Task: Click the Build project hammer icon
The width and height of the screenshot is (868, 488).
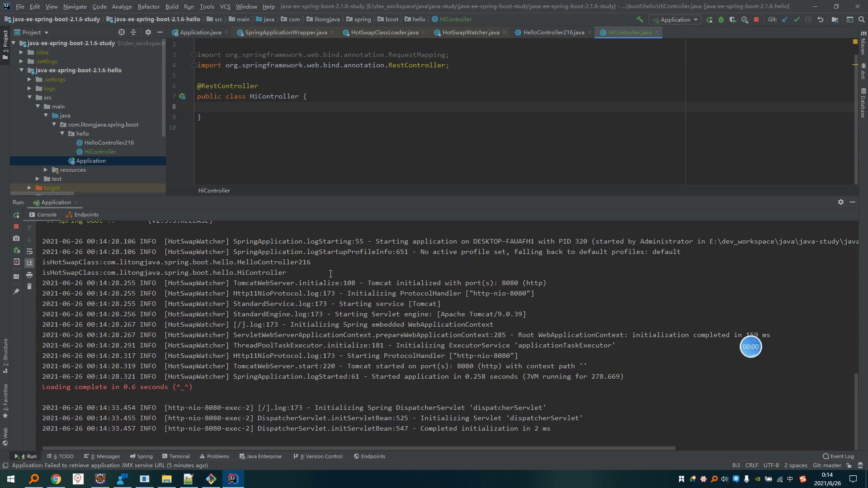Action: pyautogui.click(x=639, y=19)
